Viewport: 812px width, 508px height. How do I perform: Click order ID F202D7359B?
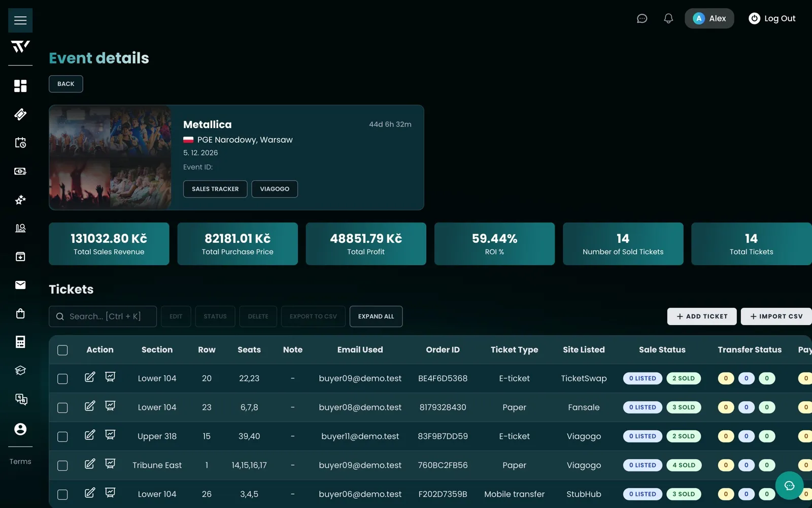[x=443, y=494]
